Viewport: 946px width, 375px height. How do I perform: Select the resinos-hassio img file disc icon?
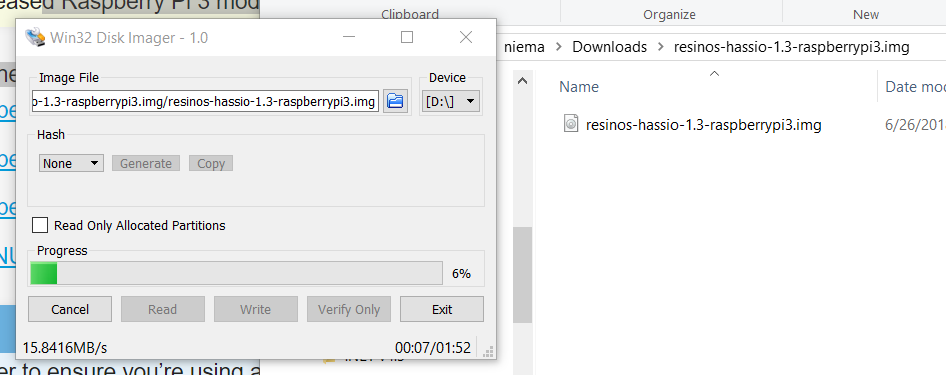tap(571, 124)
